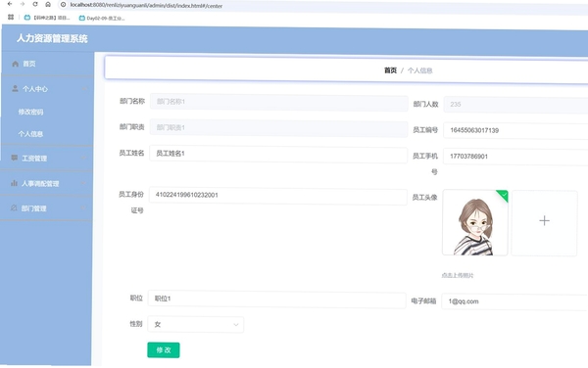This screenshot has width=588, height=368.
Task: Collapse the 个人中心 submenu arrow
Action: click(84, 89)
